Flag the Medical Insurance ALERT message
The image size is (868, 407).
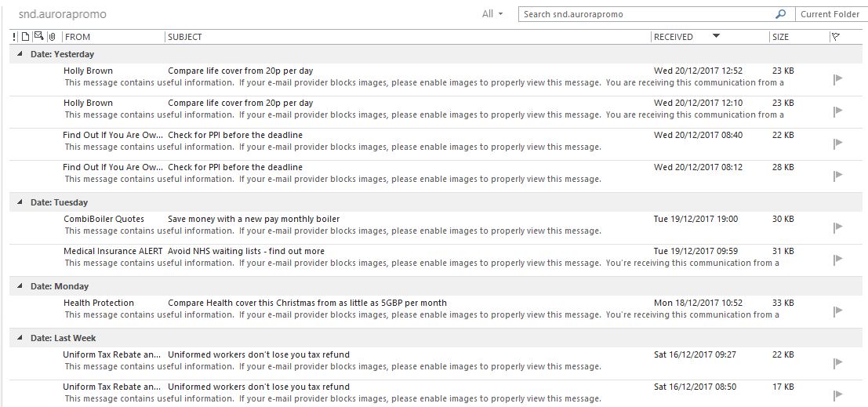click(837, 259)
